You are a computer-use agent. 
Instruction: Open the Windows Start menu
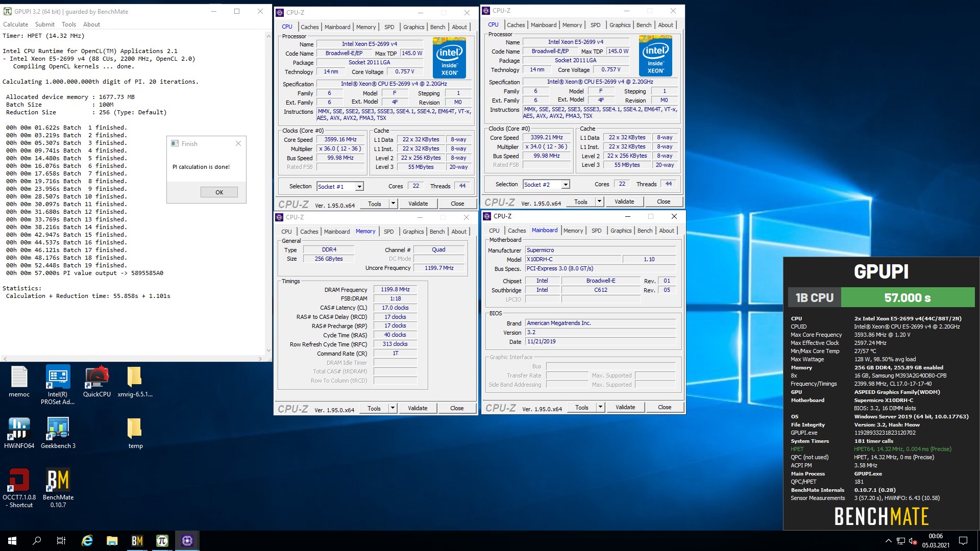click(12, 541)
